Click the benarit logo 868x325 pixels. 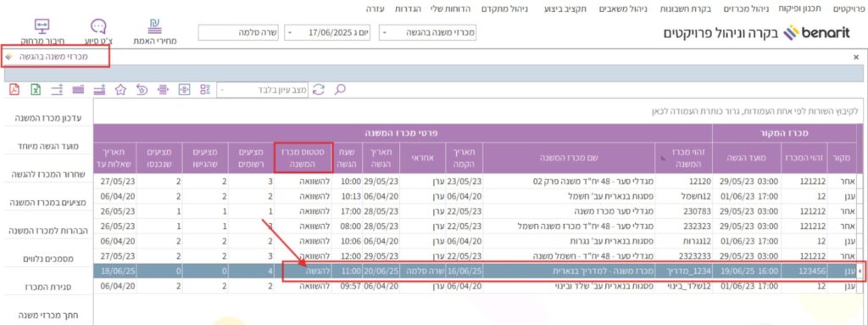coord(816,32)
